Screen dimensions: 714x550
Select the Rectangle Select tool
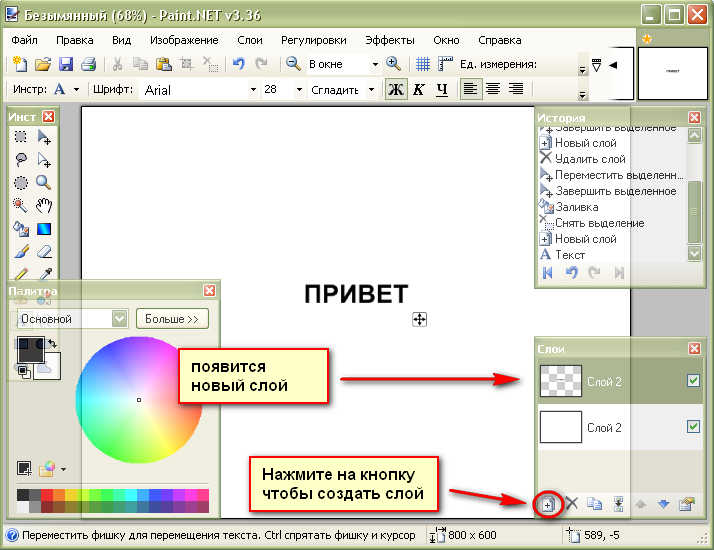[20, 137]
